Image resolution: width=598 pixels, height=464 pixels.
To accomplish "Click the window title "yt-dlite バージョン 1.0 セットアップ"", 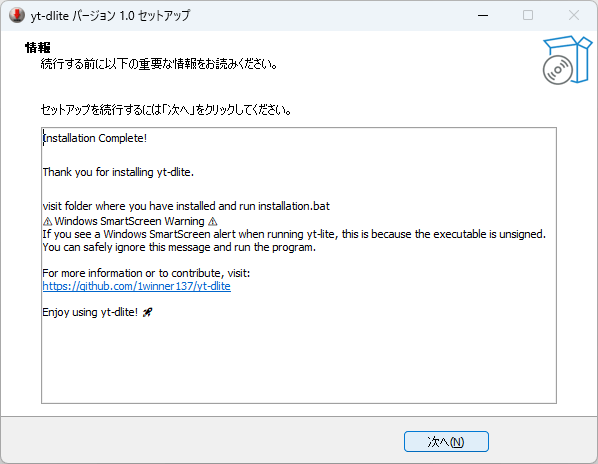I will pyautogui.click(x=110, y=16).
